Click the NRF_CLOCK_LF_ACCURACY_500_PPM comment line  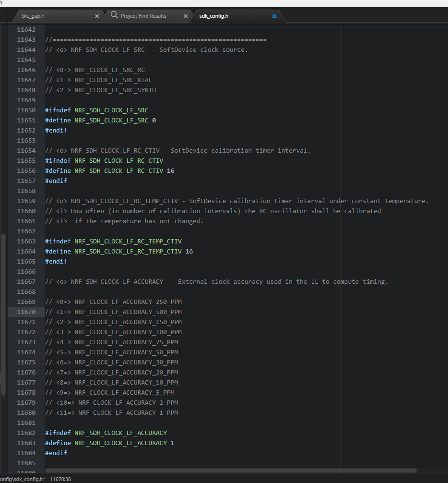tap(128, 312)
